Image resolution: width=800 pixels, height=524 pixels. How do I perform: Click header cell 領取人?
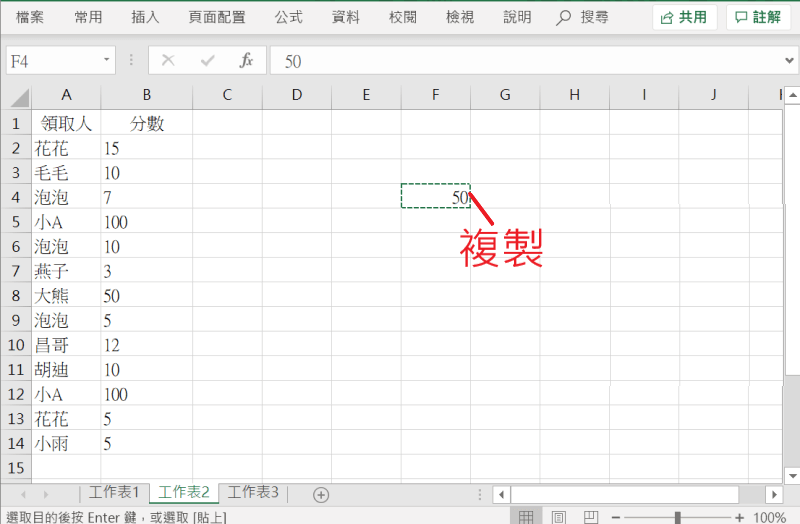[66, 123]
